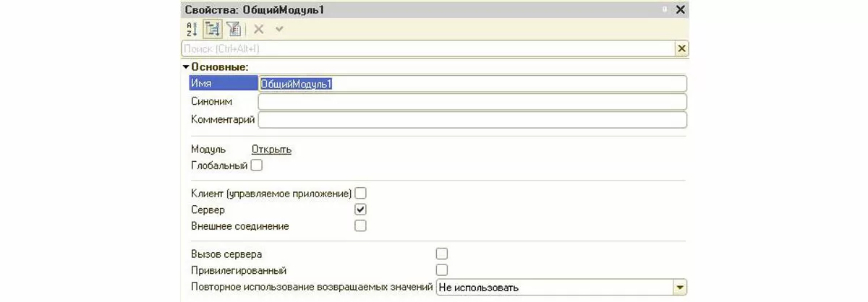
Task: Toggle the group-by-category view icon
Action: click(x=213, y=29)
